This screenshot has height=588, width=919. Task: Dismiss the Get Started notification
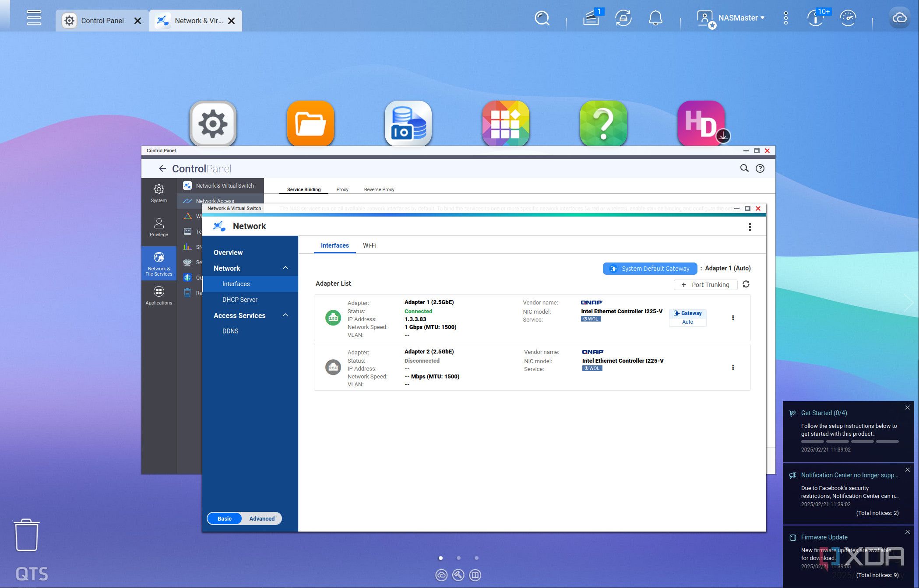[x=908, y=407]
